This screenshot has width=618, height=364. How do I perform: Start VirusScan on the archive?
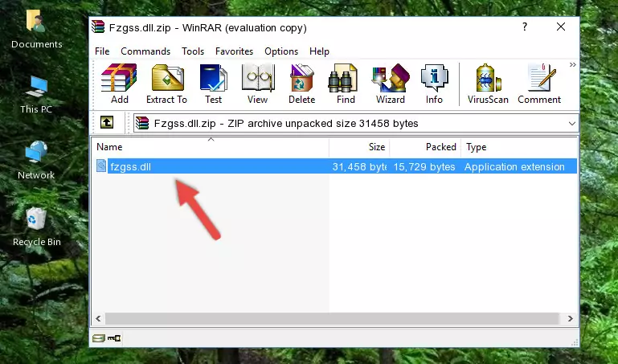[488, 84]
